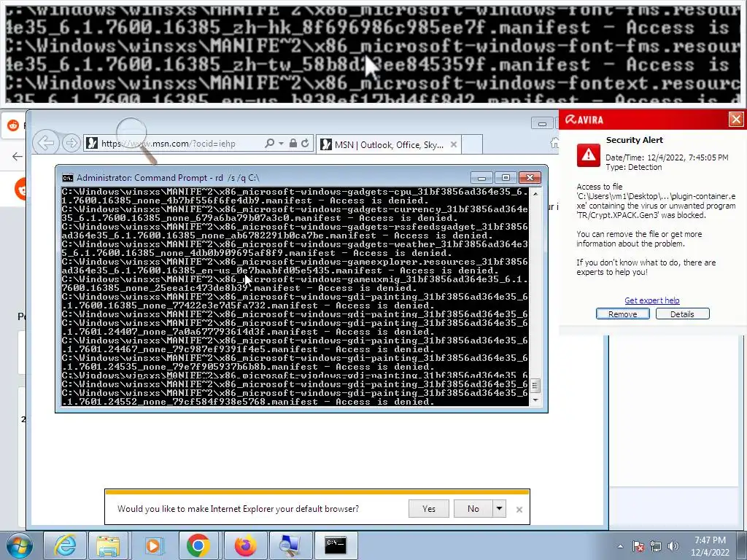Close the Administrator Command Prompt window
The width and height of the screenshot is (747, 560).
click(530, 178)
